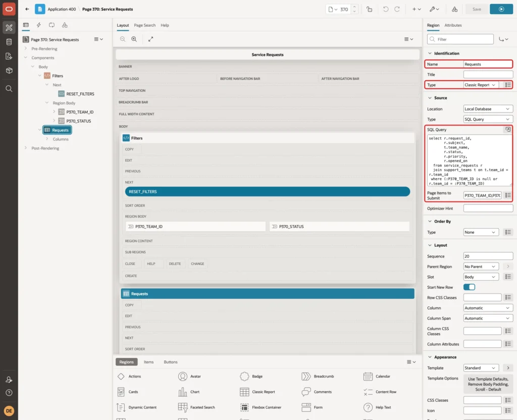Open the region Type list picker icon

(x=508, y=85)
